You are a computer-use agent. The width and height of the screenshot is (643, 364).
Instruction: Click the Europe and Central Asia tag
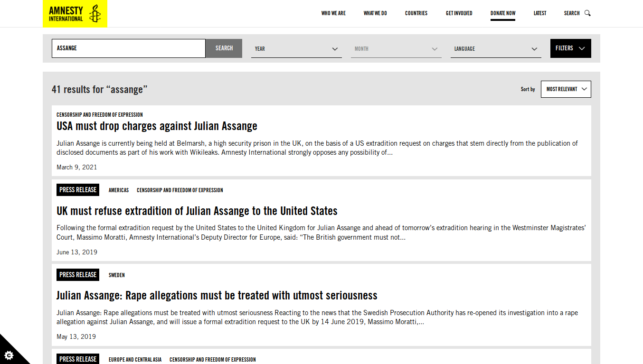135,360
